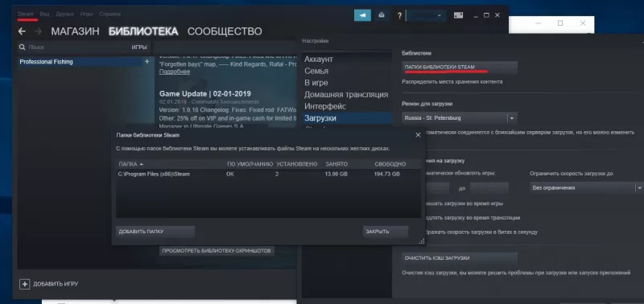This screenshot has height=304, width=644.
Task: Click the resize grip in folders dialog corner
Action: [421, 241]
